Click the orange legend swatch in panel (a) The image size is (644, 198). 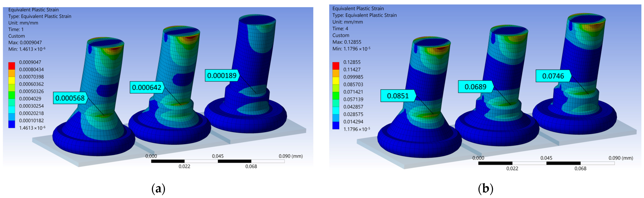point(12,73)
